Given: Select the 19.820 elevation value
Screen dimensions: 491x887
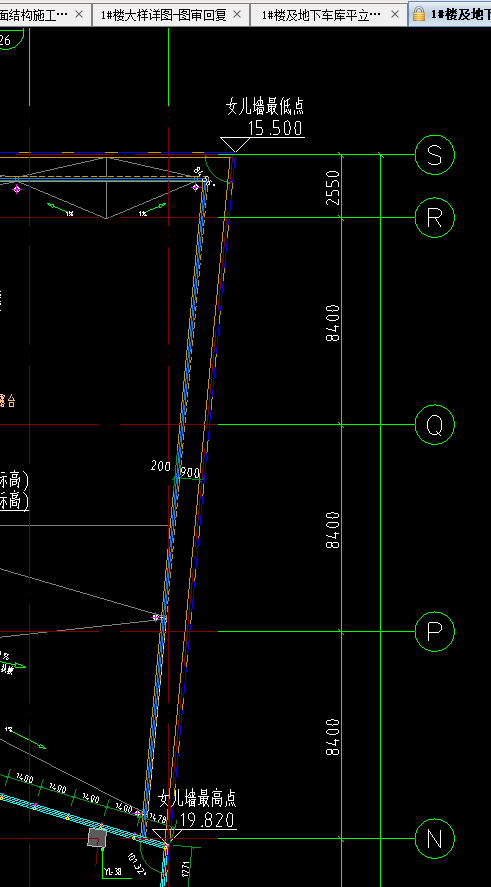Looking at the screenshot, I should click(207, 820).
